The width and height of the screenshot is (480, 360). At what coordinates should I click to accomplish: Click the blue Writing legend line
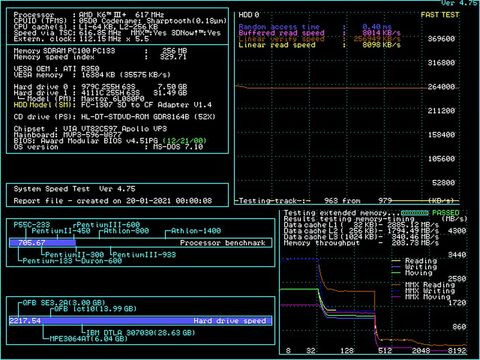396,267
